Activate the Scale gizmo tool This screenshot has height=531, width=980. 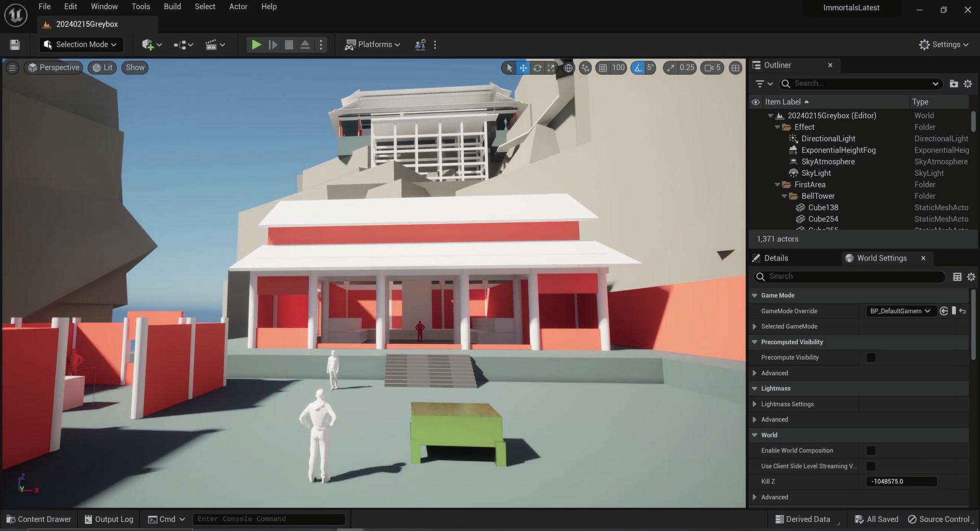(551, 67)
